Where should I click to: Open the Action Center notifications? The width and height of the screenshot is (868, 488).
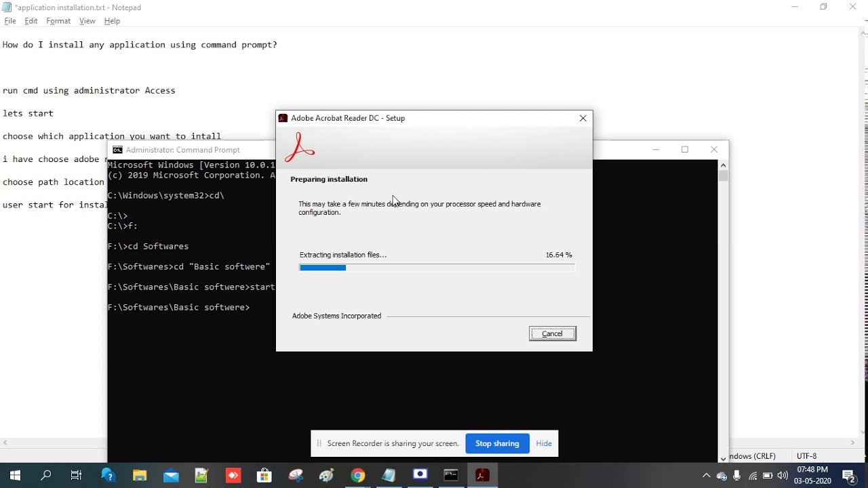click(849, 476)
